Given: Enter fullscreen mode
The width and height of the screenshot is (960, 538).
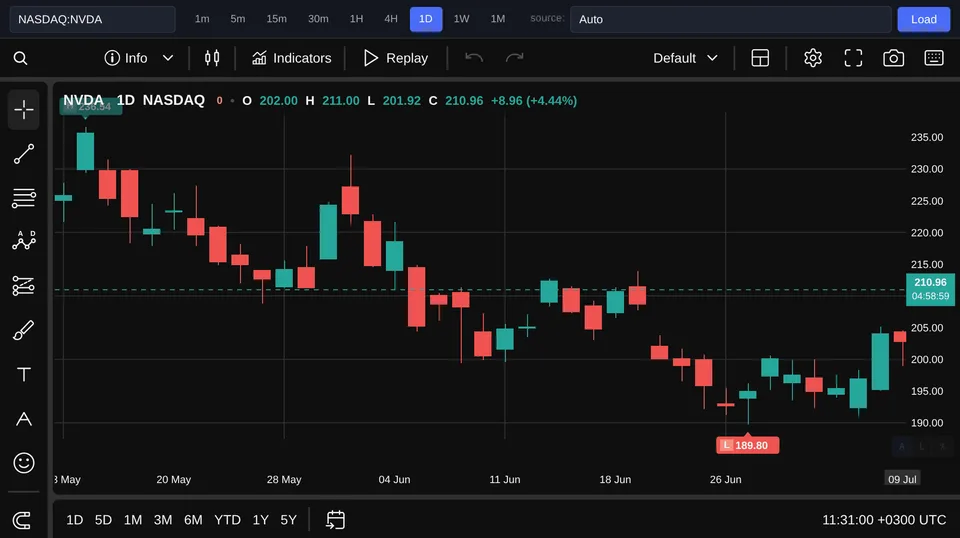Looking at the screenshot, I should click(853, 58).
